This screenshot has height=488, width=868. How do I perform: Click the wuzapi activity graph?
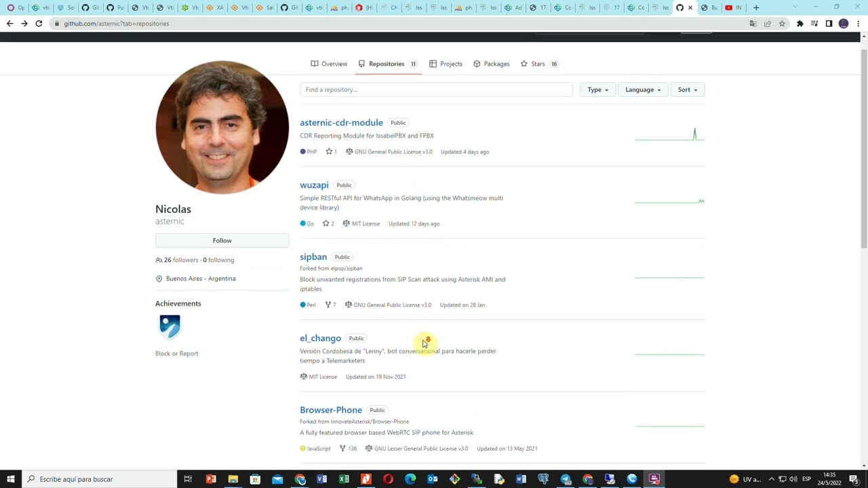(669, 201)
